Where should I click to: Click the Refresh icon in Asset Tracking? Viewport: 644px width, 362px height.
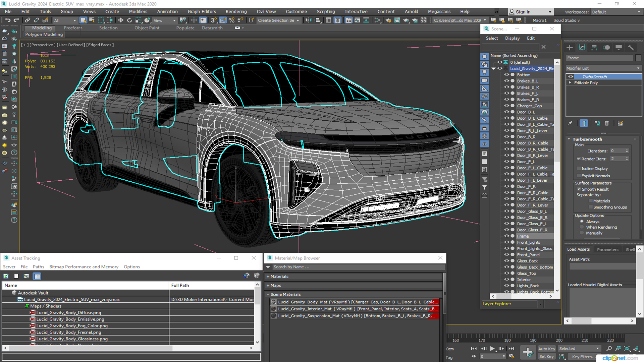click(x=6, y=276)
